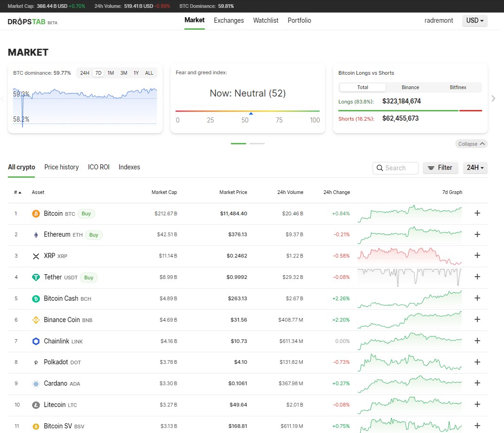Add Bitcoin with its plus icon

[x=478, y=213]
